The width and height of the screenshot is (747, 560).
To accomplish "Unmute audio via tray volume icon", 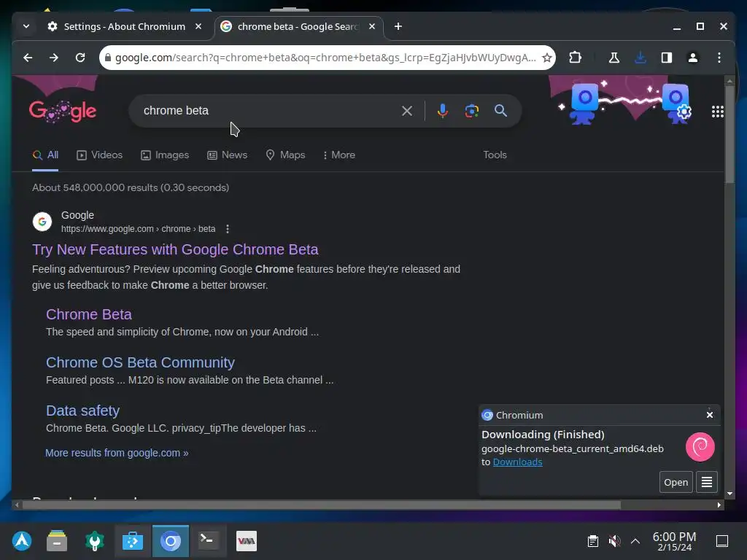I will click(x=614, y=541).
